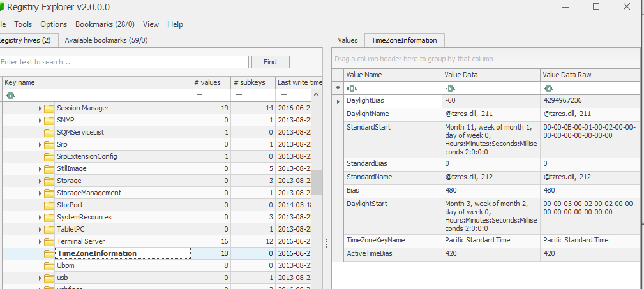Screen dimensions: 644x289
Task: Click the TimeZoneInformation folder icon
Action: (49, 253)
